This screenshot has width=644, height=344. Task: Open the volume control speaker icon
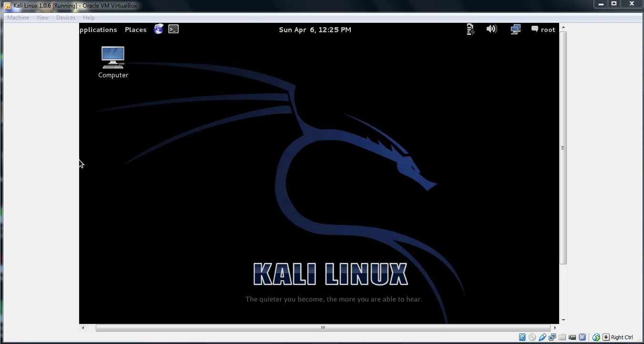point(491,29)
